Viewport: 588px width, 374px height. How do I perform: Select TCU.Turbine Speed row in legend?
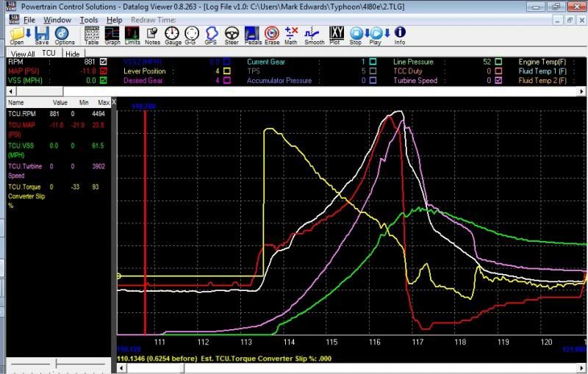pyautogui.click(x=59, y=171)
